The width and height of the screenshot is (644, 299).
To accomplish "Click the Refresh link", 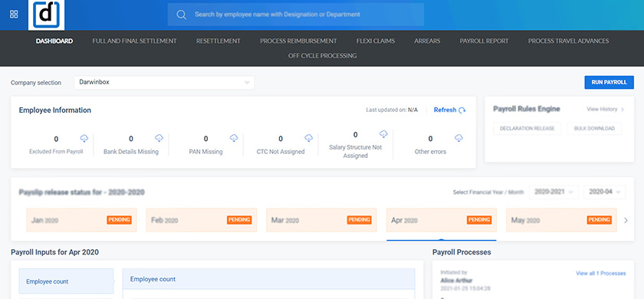I will [x=445, y=110].
